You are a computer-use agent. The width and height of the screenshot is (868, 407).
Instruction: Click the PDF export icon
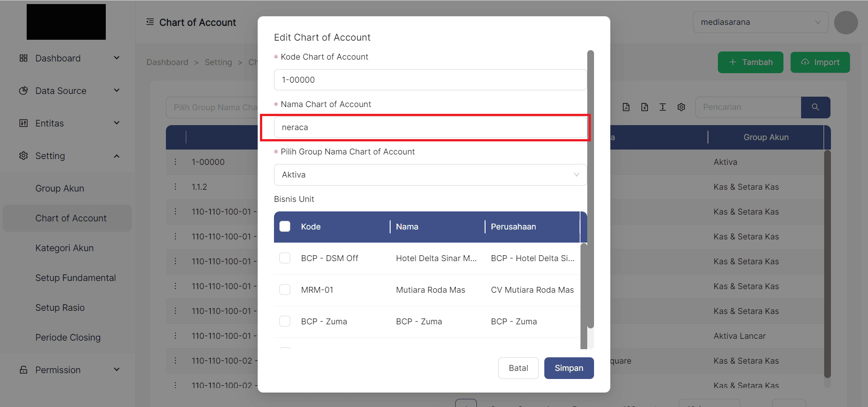[x=626, y=107]
